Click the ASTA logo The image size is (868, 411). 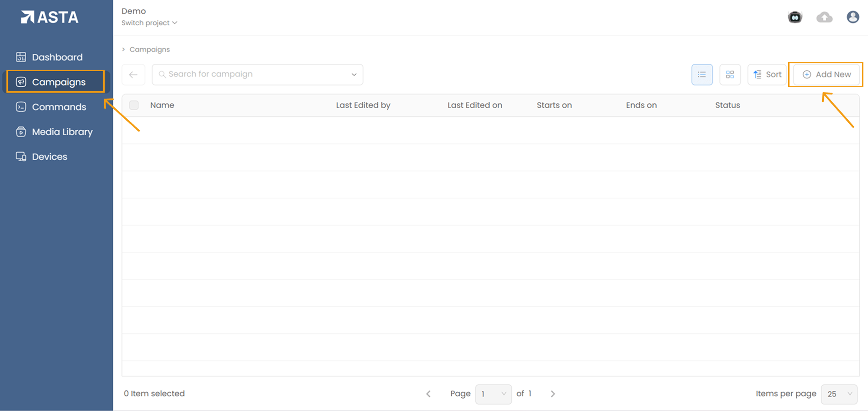pos(50,17)
